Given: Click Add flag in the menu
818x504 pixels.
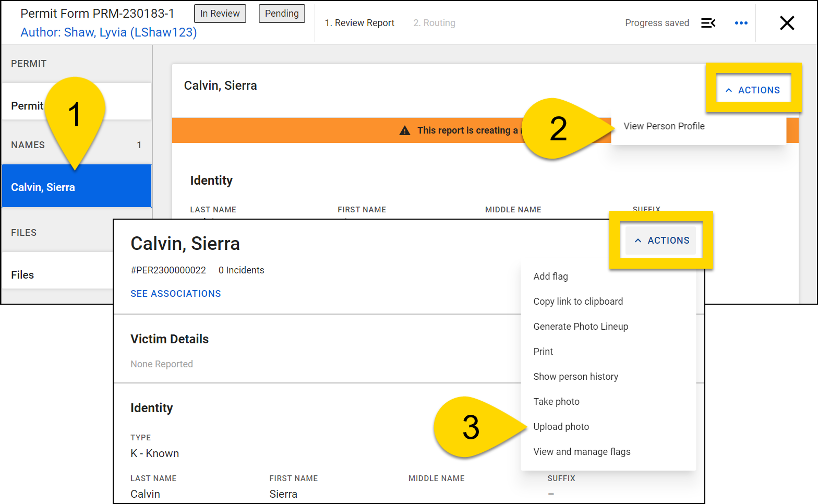Looking at the screenshot, I should click(x=550, y=277).
